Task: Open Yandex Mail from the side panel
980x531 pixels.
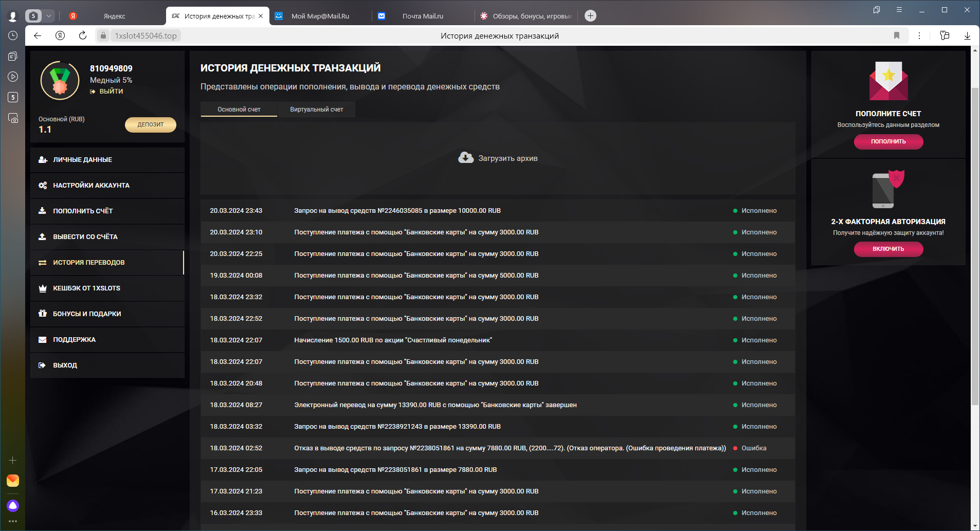Action: click(x=13, y=480)
